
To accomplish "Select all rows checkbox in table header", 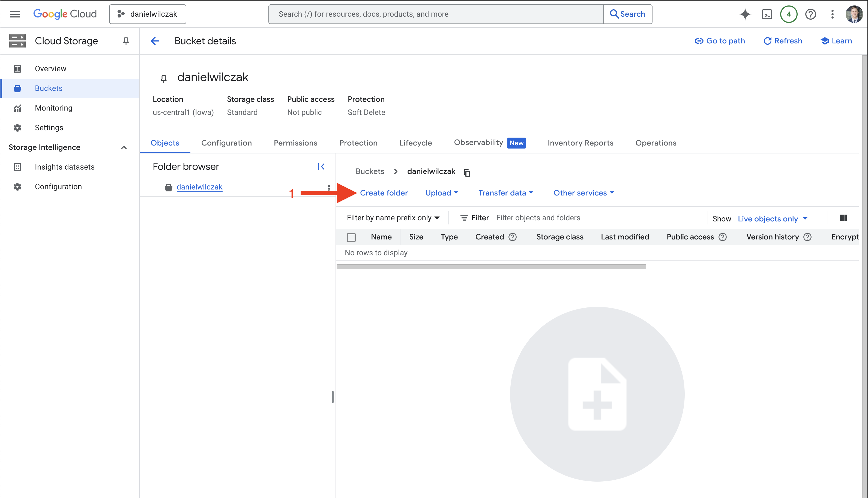I will [351, 237].
